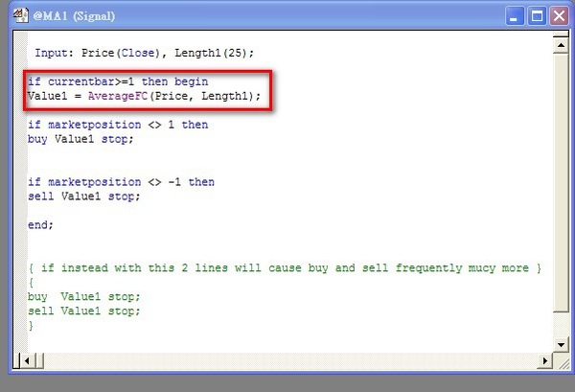Image resolution: width=575 pixels, height=392 pixels.
Task: Click the vertical scrollbar up arrow
Action: [x=561, y=45]
